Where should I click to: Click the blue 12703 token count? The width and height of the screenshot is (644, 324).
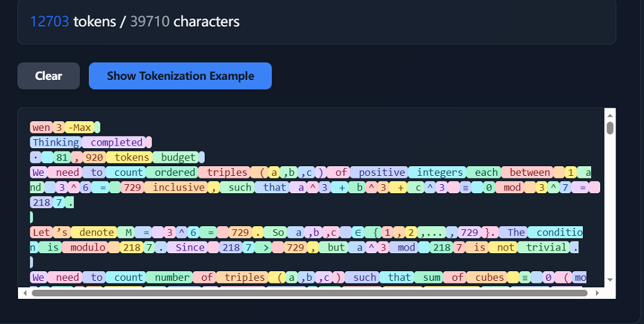coord(49,21)
